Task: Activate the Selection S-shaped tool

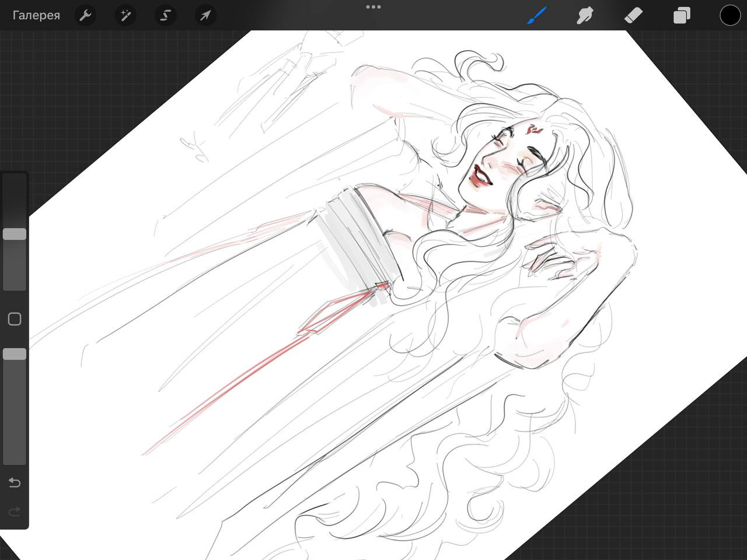Action: (x=165, y=16)
